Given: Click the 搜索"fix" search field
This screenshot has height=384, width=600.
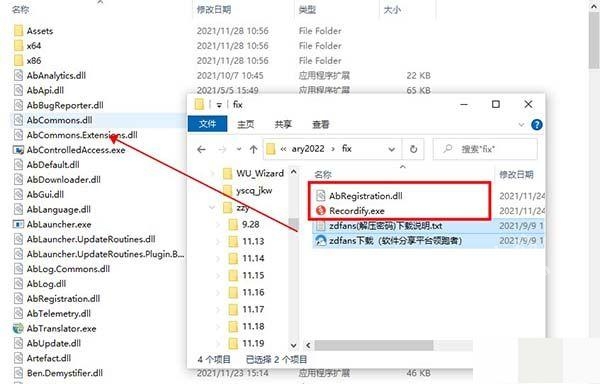Looking at the screenshot, I should [x=485, y=149].
